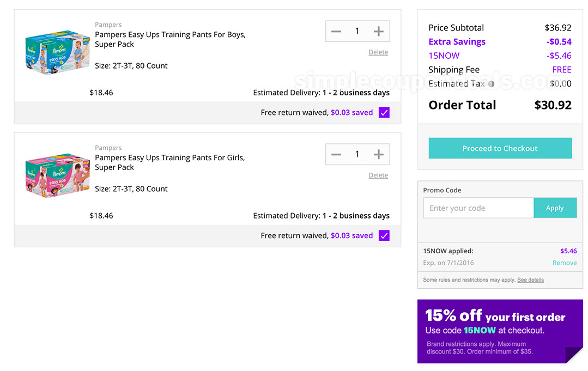Apply the promo code

[555, 208]
